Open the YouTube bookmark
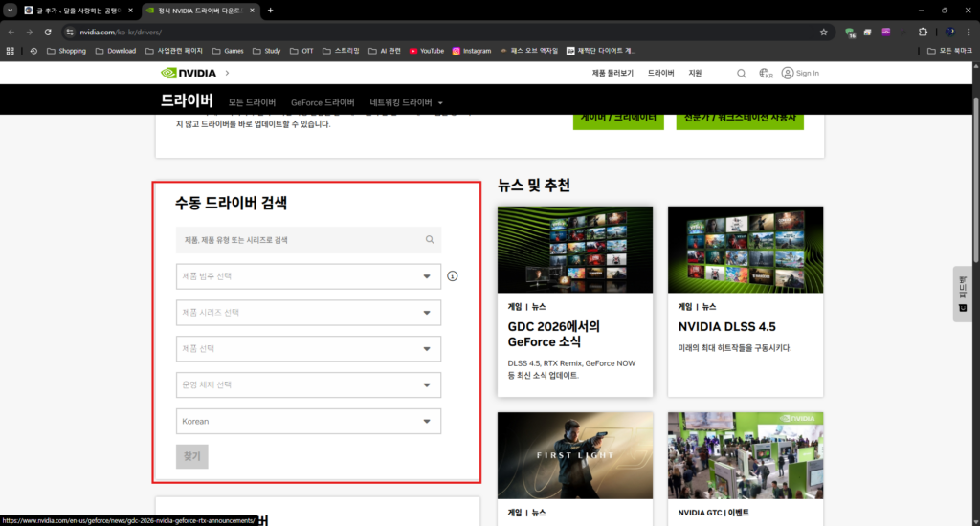Image resolution: width=980 pixels, height=526 pixels. click(426, 51)
